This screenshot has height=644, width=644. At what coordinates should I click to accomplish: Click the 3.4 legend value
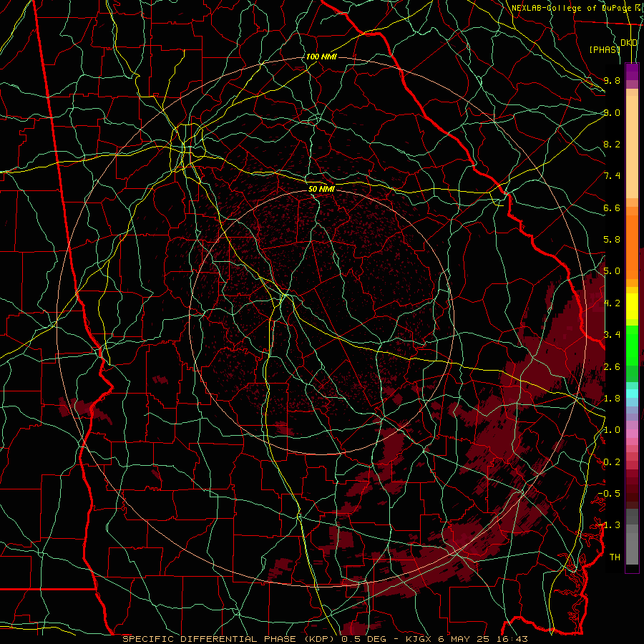[x=612, y=335]
